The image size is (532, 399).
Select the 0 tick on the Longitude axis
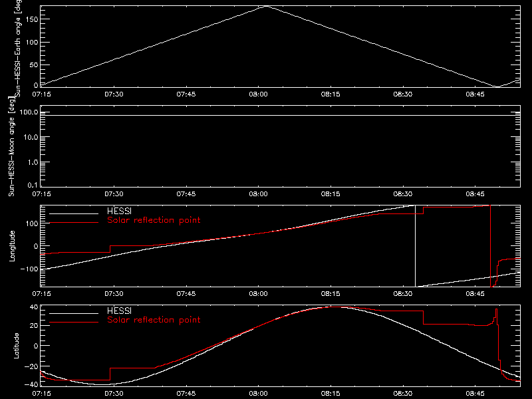[36, 246]
